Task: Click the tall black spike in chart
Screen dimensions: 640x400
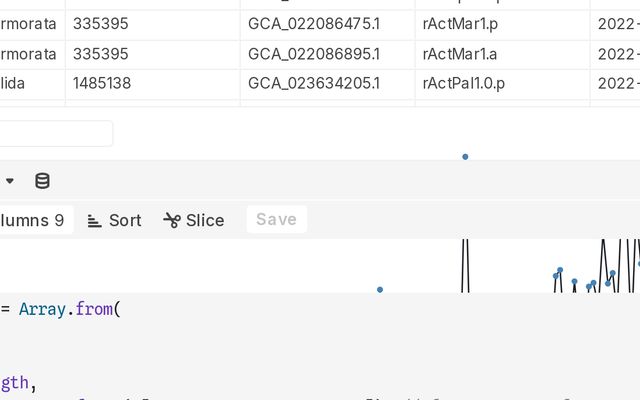Action: click(x=465, y=266)
